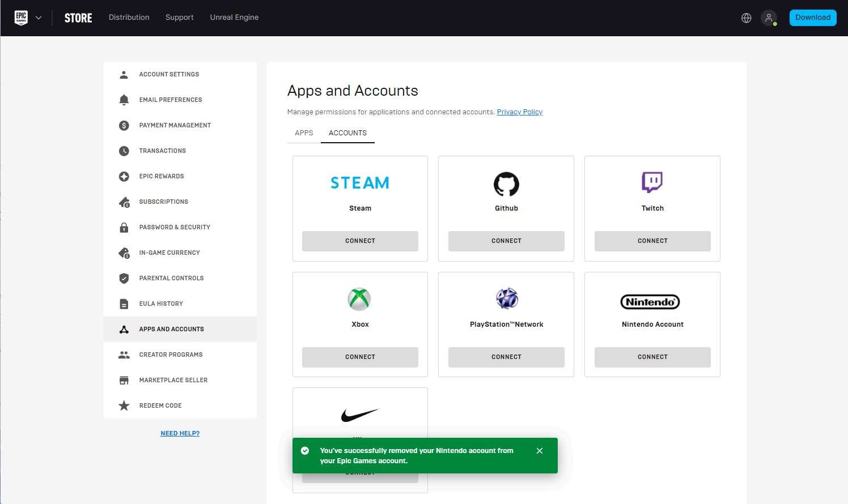The width and height of the screenshot is (848, 504).
Task: Connect the Twitch account
Action: coord(652,241)
